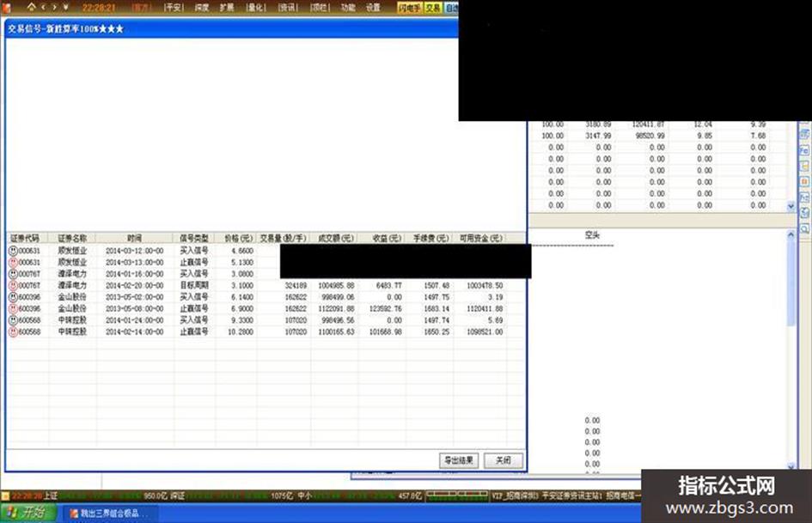Click red face icon of 000631 row dated 2014-03-13
This screenshot has width=812, height=523.
[13, 262]
